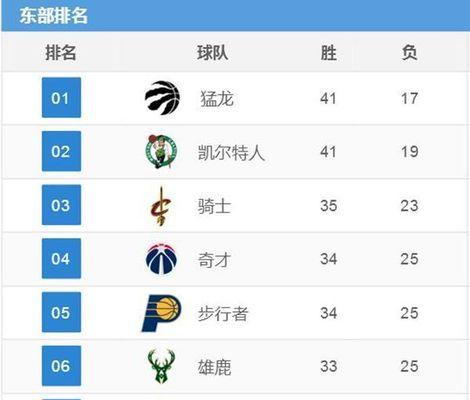Click the Cavaliers sword logo

pyautogui.click(x=161, y=206)
